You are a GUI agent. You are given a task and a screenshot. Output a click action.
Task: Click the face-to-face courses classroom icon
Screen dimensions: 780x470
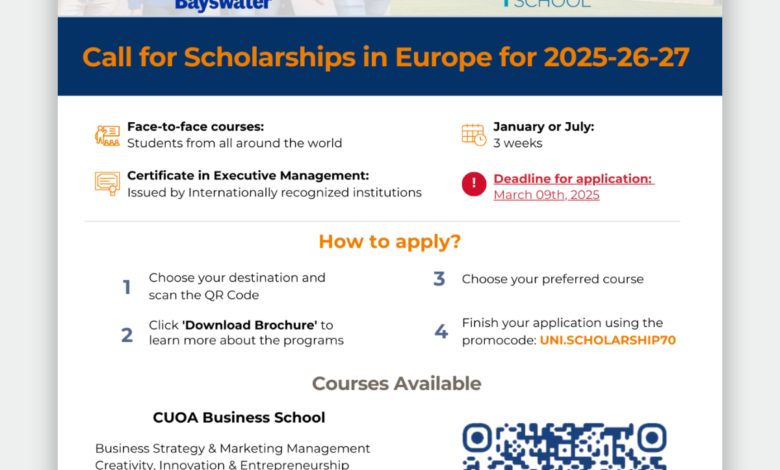(107, 135)
